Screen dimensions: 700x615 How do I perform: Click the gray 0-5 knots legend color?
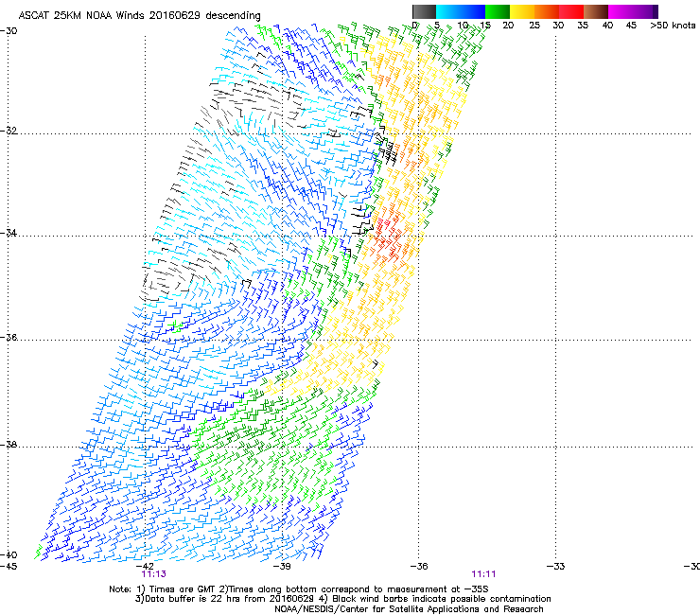[x=424, y=11]
